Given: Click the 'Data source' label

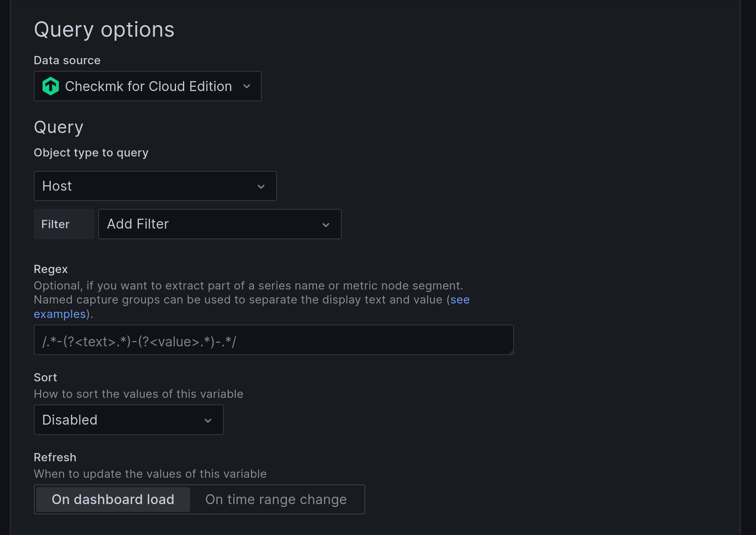Looking at the screenshot, I should 67,61.
